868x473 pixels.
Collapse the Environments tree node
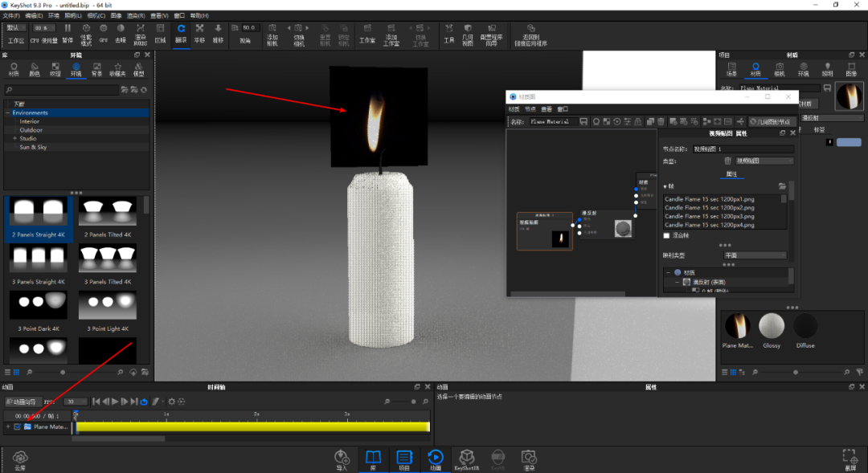click(x=8, y=113)
